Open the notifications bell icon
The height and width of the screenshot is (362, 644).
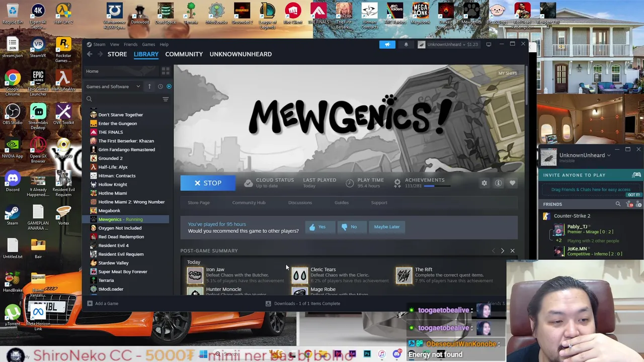tap(406, 44)
